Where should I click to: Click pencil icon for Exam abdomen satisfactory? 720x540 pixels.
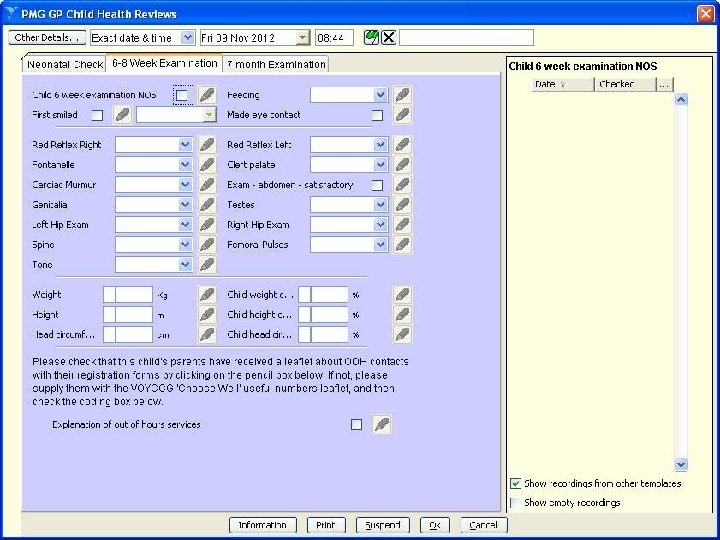click(402, 185)
